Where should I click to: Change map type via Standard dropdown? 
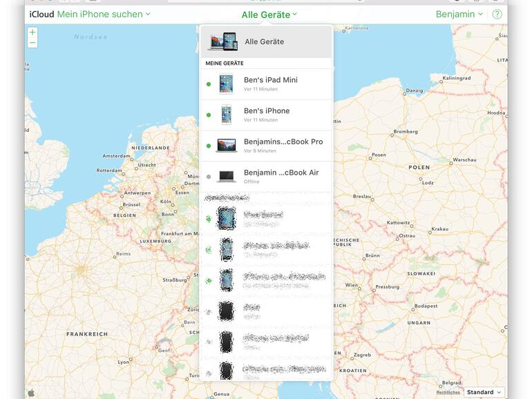point(484,392)
